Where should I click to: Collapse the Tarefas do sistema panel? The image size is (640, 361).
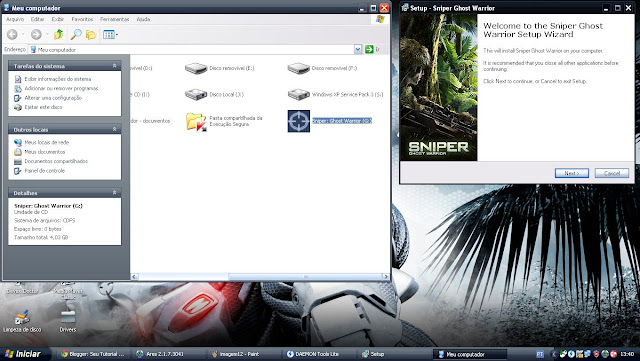click(x=115, y=66)
